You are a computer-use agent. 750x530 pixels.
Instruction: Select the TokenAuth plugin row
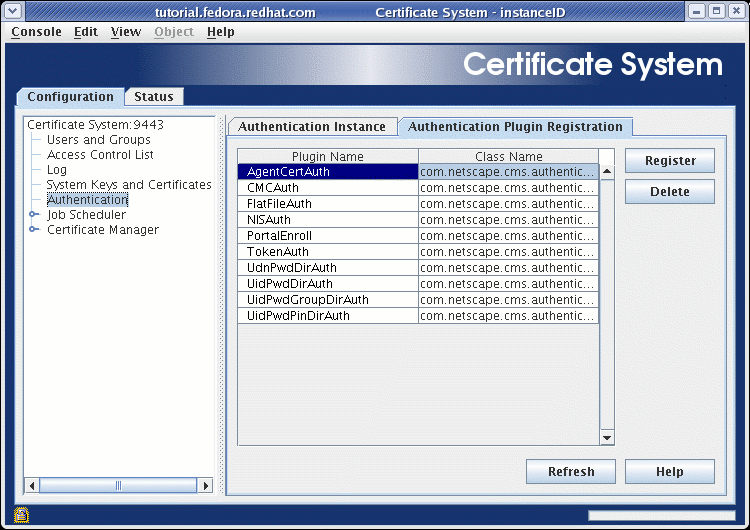(418, 252)
